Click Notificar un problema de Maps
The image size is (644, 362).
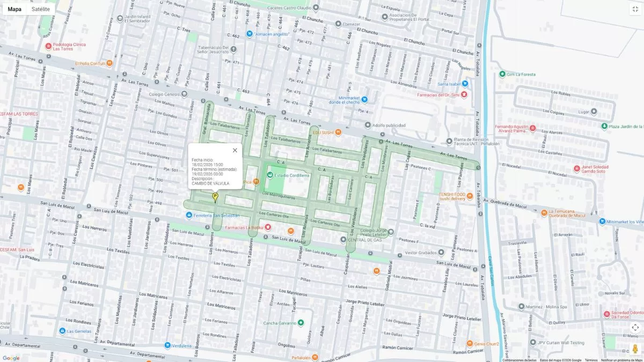pyautogui.click(x=621, y=360)
